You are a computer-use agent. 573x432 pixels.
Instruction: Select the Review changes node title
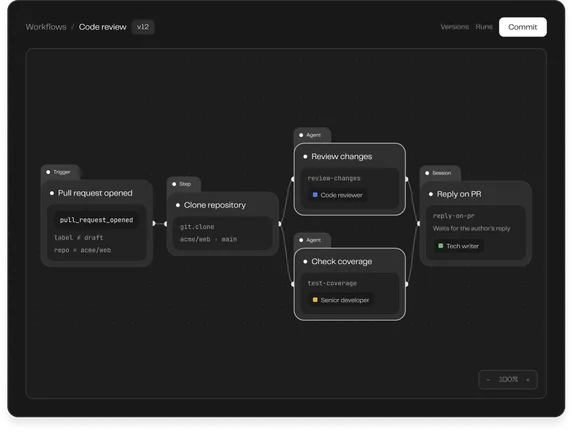tap(342, 156)
